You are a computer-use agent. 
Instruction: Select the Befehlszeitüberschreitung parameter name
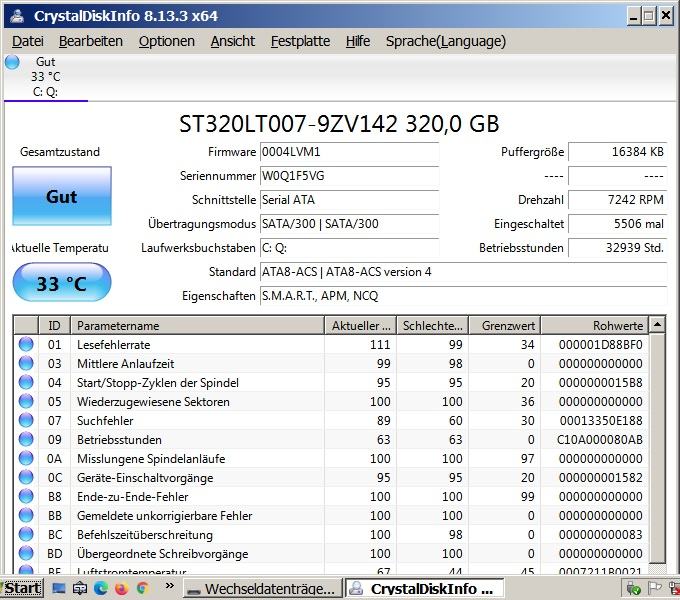[145, 535]
